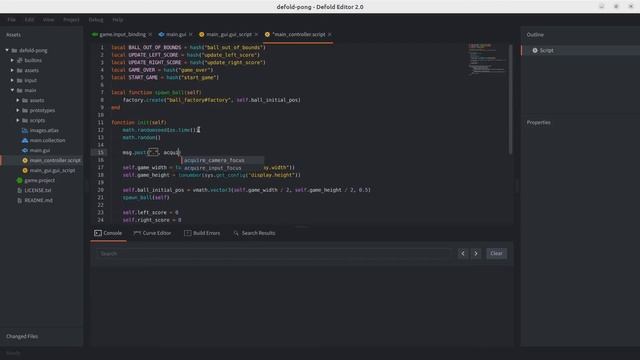Expand the input folder arrow
The width and height of the screenshot is (640, 360).
pos(12,80)
